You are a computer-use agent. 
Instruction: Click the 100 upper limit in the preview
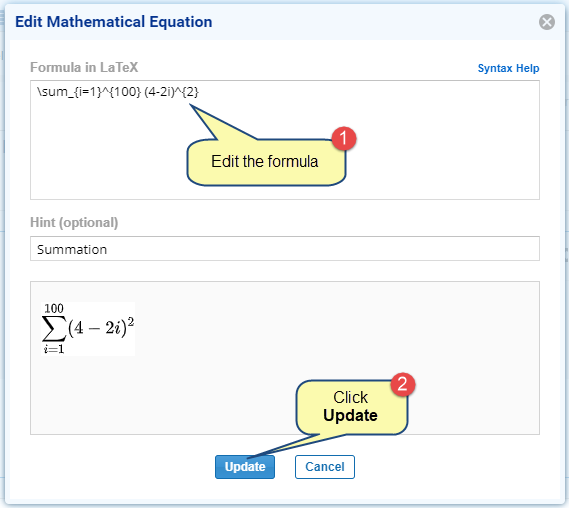pos(54,308)
